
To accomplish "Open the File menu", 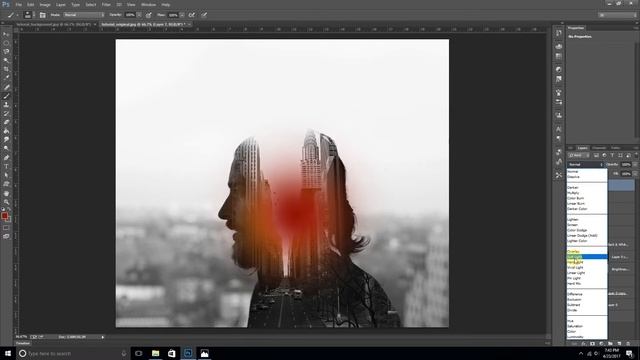I will coord(19,4).
